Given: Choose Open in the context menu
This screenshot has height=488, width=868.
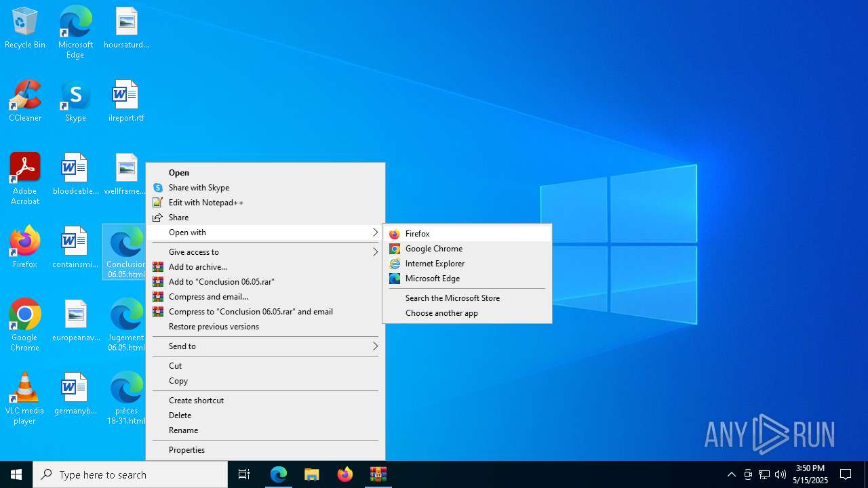Looking at the screenshot, I should tap(265, 173).
